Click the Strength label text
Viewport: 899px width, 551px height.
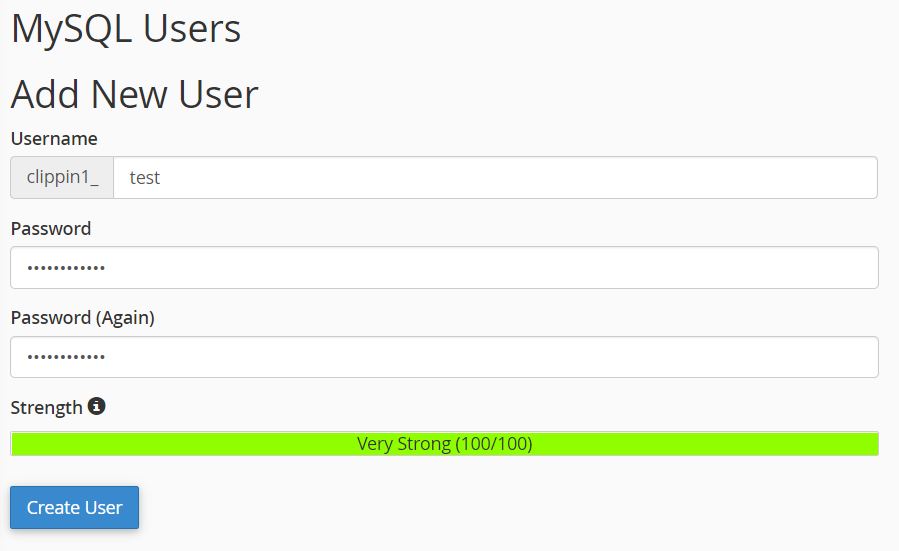pos(46,408)
